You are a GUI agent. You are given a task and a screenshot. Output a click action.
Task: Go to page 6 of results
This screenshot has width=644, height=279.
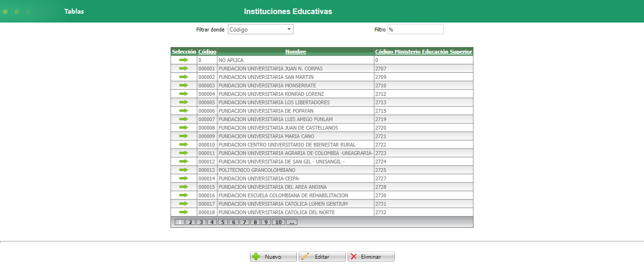point(233,222)
